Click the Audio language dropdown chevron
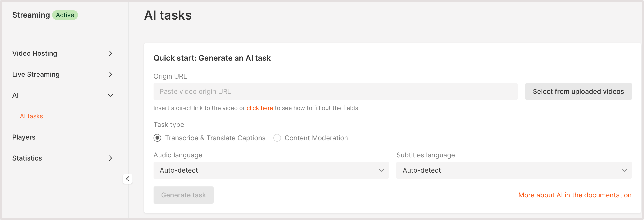Image resolution: width=644 pixels, height=220 pixels. click(381, 170)
